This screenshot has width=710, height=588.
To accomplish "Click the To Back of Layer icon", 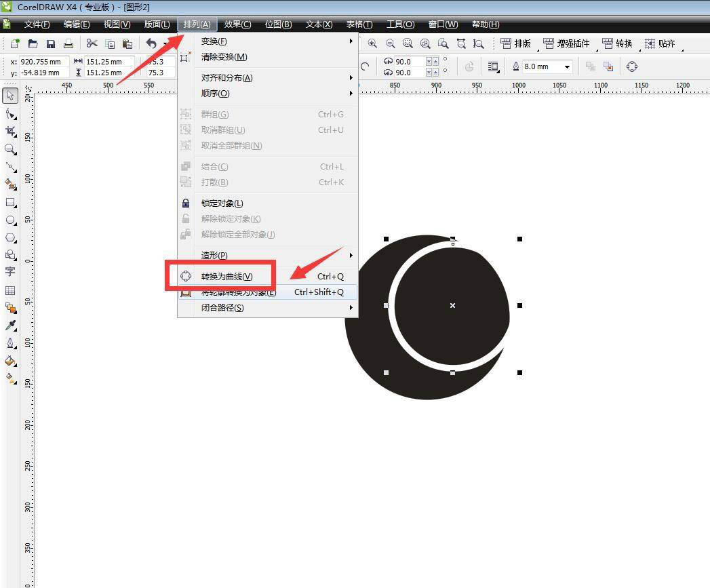I will [608, 67].
